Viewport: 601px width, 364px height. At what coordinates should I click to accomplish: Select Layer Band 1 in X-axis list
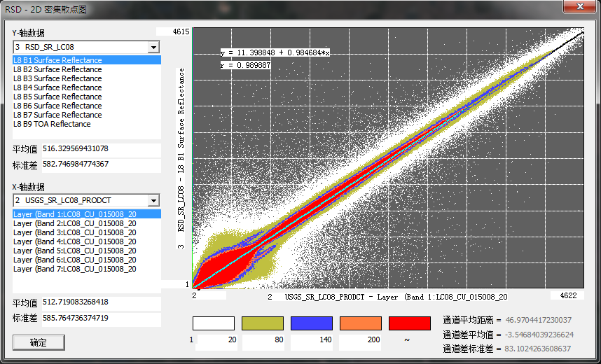click(x=74, y=214)
